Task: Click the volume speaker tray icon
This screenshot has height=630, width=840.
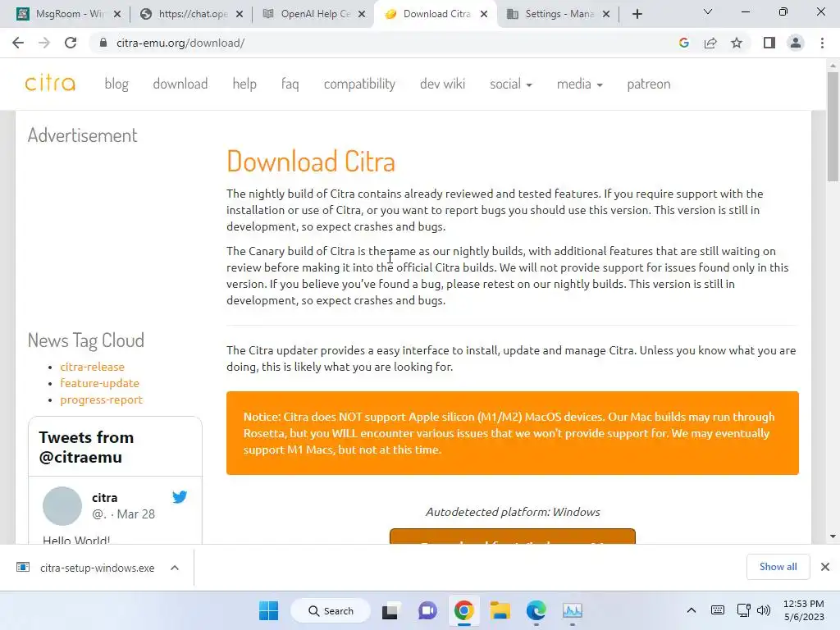Action: (764, 610)
